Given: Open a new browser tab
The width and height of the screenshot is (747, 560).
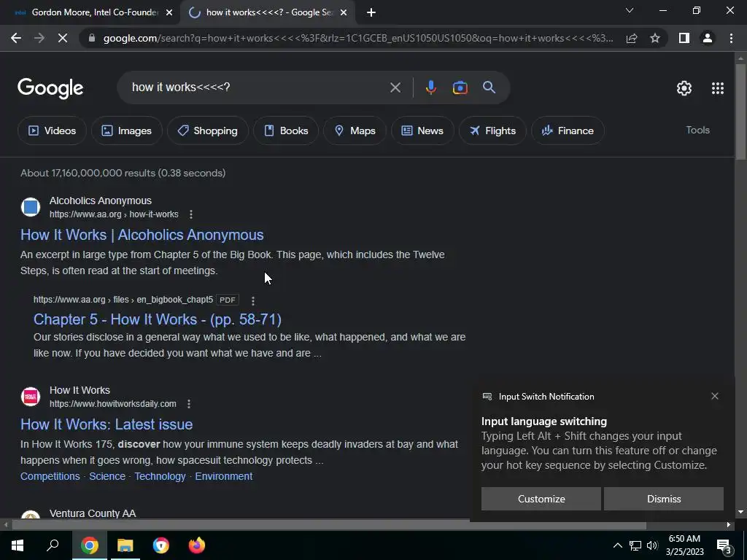Looking at the screenshot, I should pos(371,13).
